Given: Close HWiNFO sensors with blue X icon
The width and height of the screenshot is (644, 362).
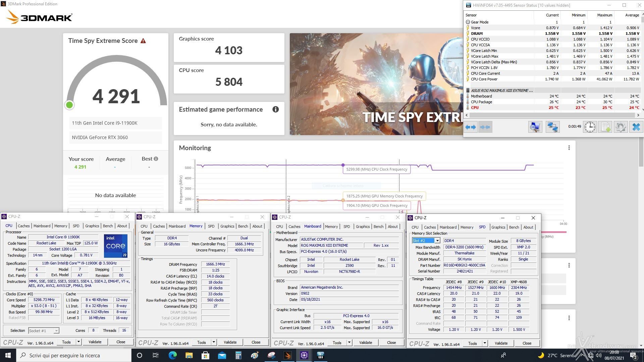Looking at the screenshot, I should (636, 127).
